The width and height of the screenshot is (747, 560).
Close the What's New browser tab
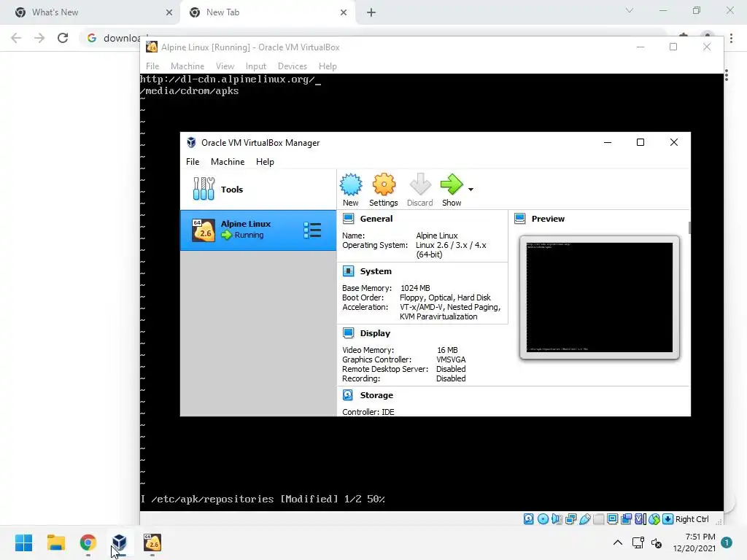pyautogui.click(x=169, y=12)
